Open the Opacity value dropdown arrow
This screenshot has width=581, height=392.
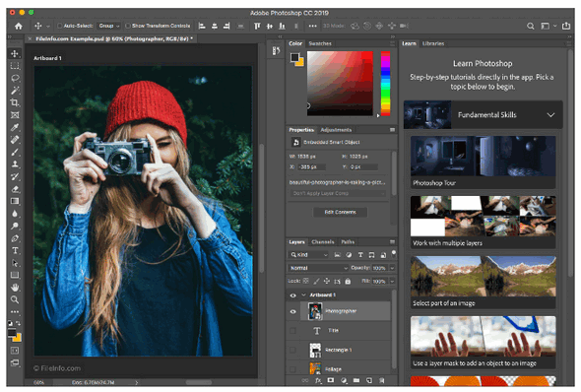click(392, 268)
